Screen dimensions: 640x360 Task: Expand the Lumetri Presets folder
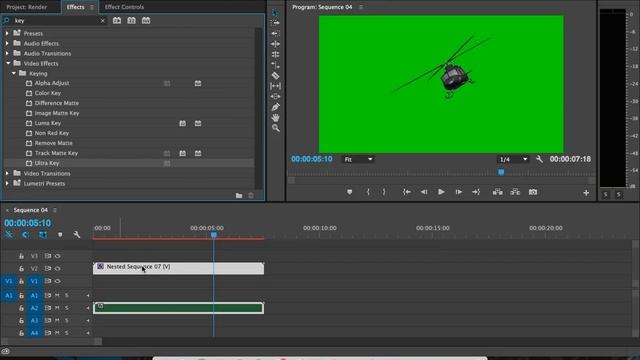pos(7,183)
